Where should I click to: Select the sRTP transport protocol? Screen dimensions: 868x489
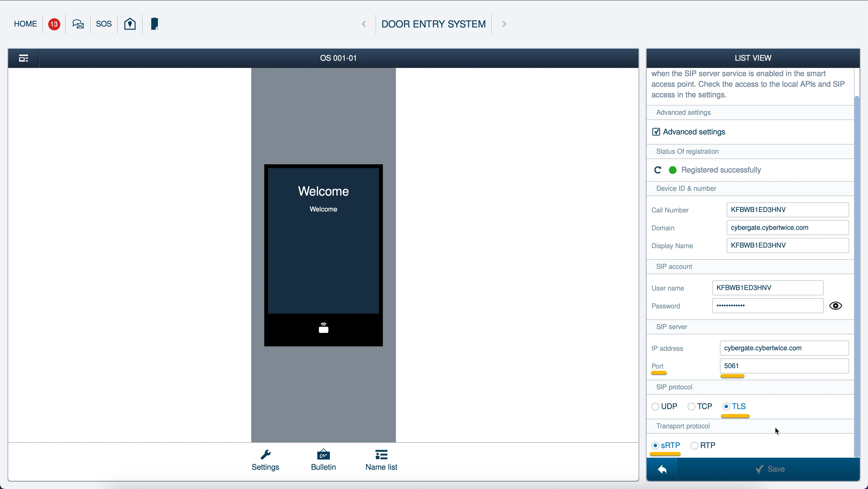pos(655,446)
